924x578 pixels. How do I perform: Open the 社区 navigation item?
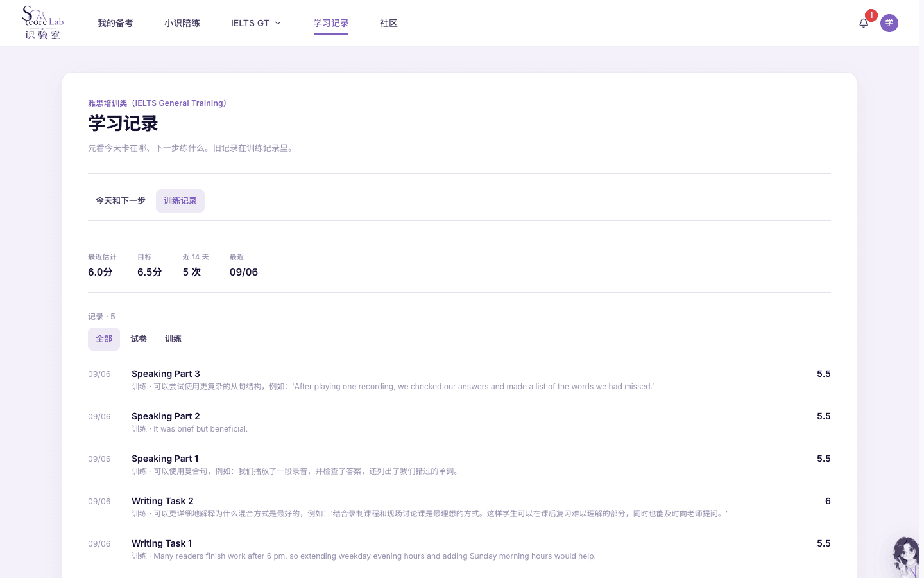[x=389, y=23]
